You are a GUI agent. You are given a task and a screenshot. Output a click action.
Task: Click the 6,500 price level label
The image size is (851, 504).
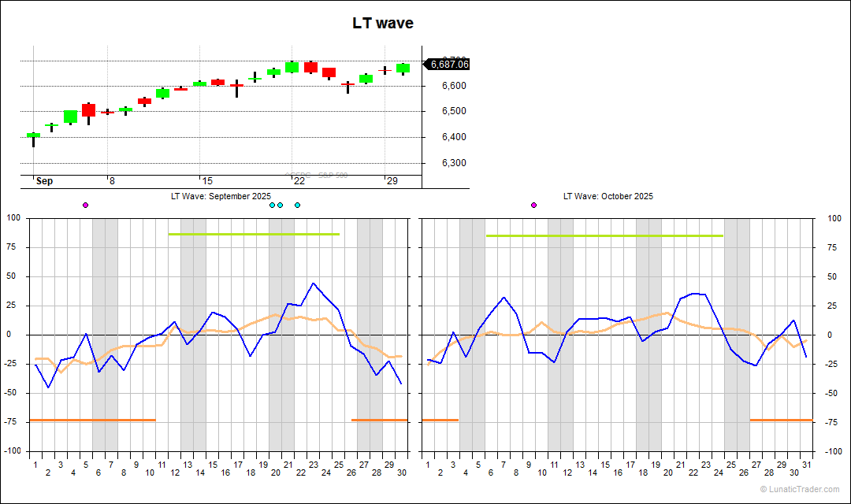tap(453, 111)
